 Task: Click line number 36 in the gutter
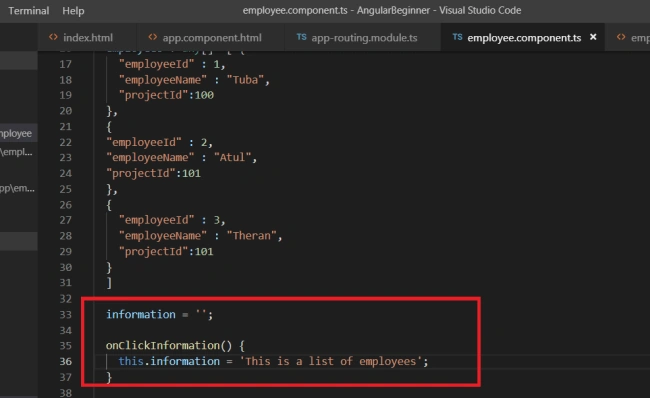[65, 362]
